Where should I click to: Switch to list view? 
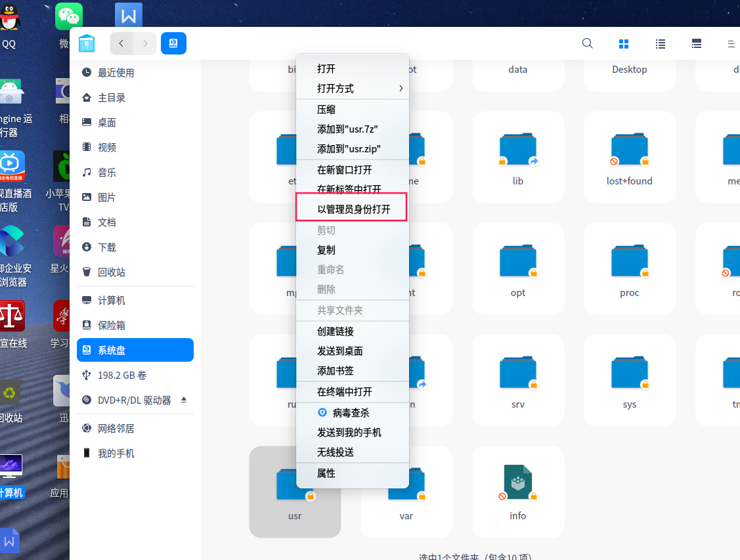(x=661, y=44)
